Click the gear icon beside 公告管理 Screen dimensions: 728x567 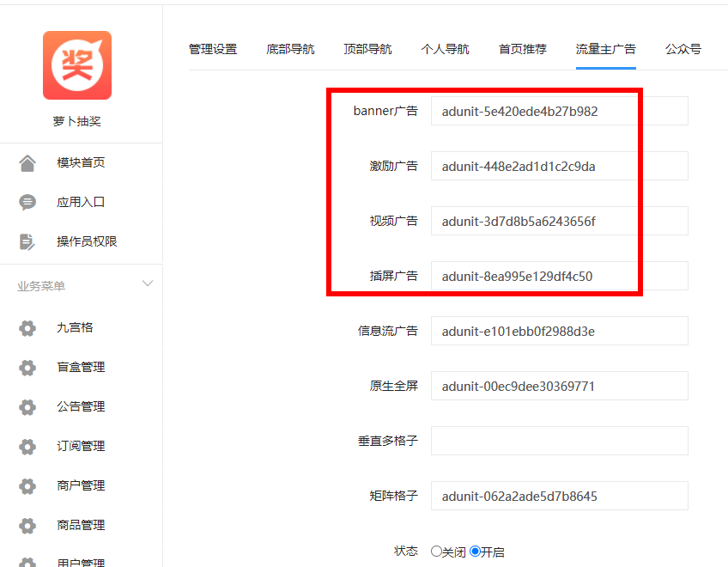(27, 407)
